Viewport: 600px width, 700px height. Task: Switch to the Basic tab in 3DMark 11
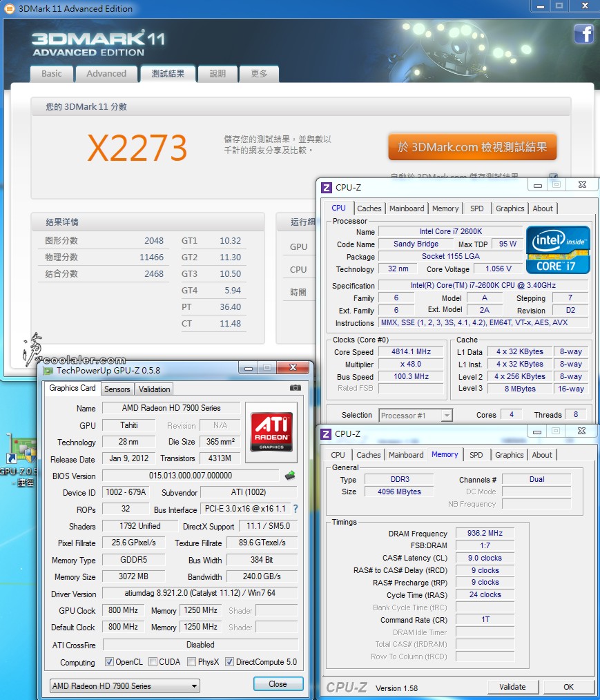(52, 74)
